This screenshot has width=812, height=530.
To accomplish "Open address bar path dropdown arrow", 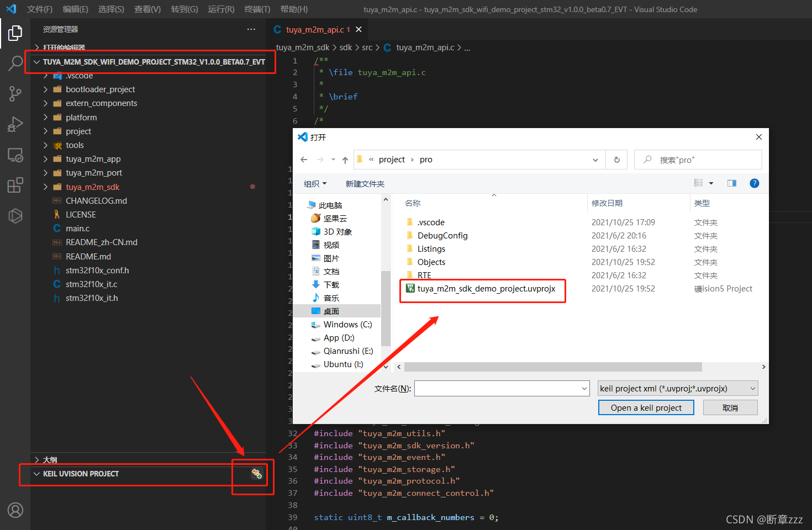I will coord(595,160).
